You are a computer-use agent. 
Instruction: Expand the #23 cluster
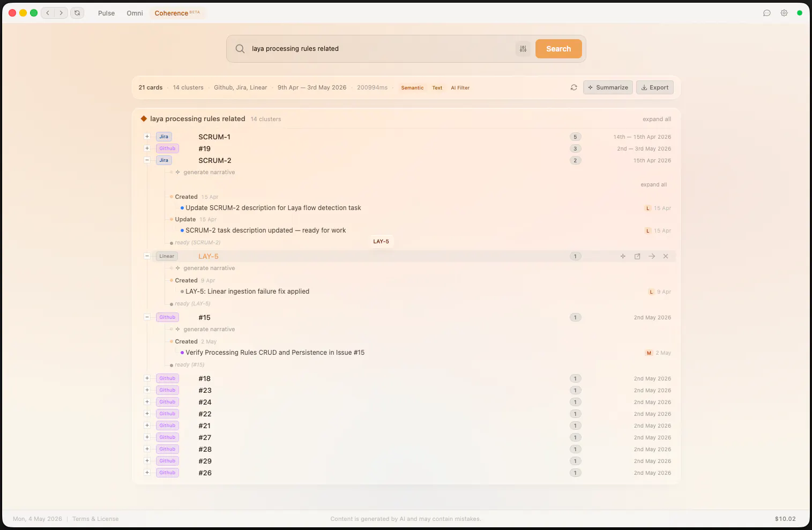[x=147, y=390]
